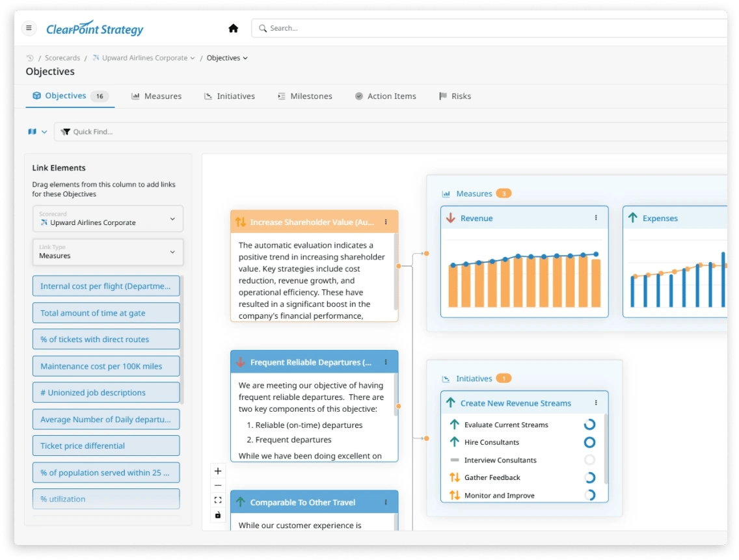Viewport: 739px width, 560px height.
Task: Switch to the Risks tab
Action: [x=455, y=96]
